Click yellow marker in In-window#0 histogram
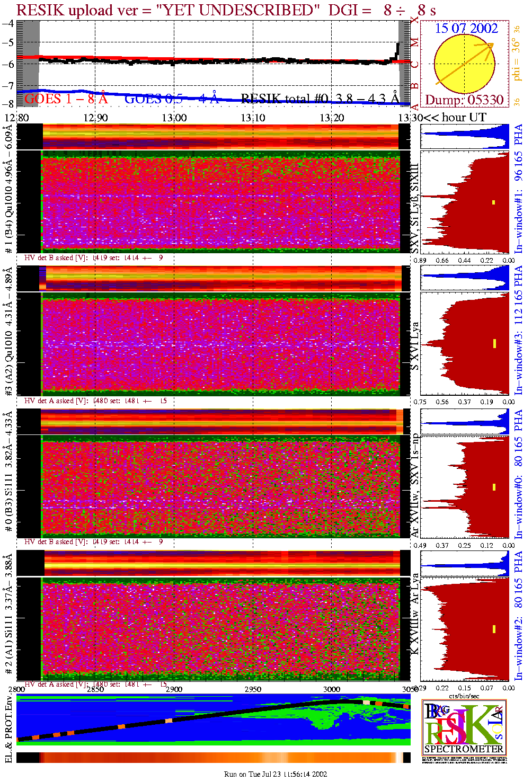 (494, 487)
